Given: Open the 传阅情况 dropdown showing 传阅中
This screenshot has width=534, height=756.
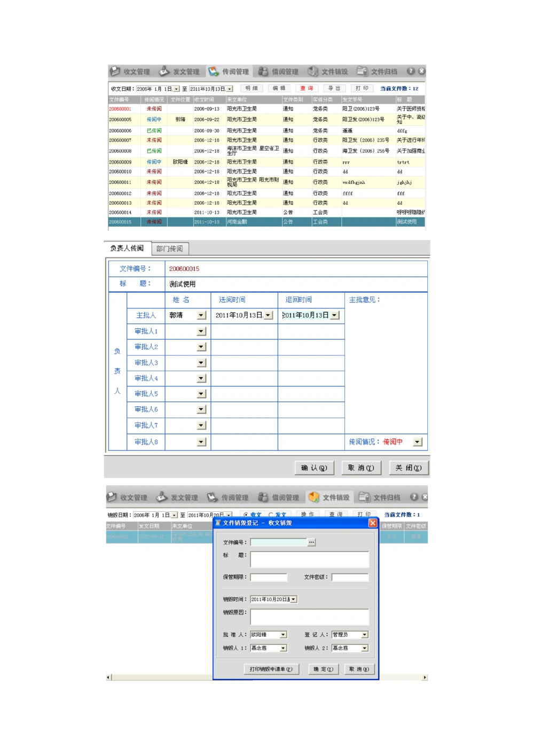Looking at the screenshot, I should coord(418,442).
